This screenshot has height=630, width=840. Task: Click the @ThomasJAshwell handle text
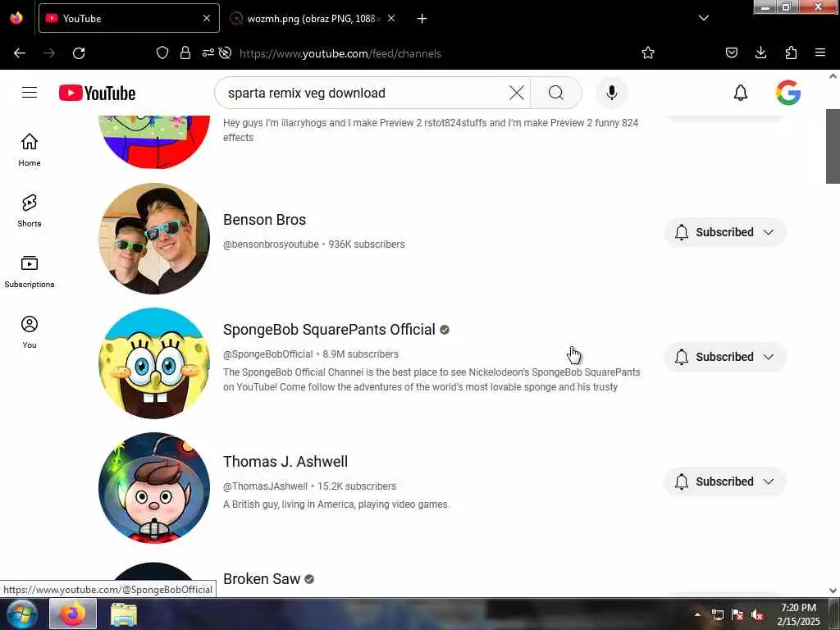tap(265, 486)
